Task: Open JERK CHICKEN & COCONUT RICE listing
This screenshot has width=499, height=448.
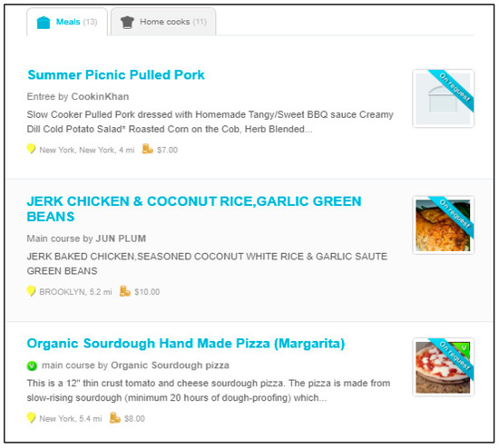Action: pos(194,209)
